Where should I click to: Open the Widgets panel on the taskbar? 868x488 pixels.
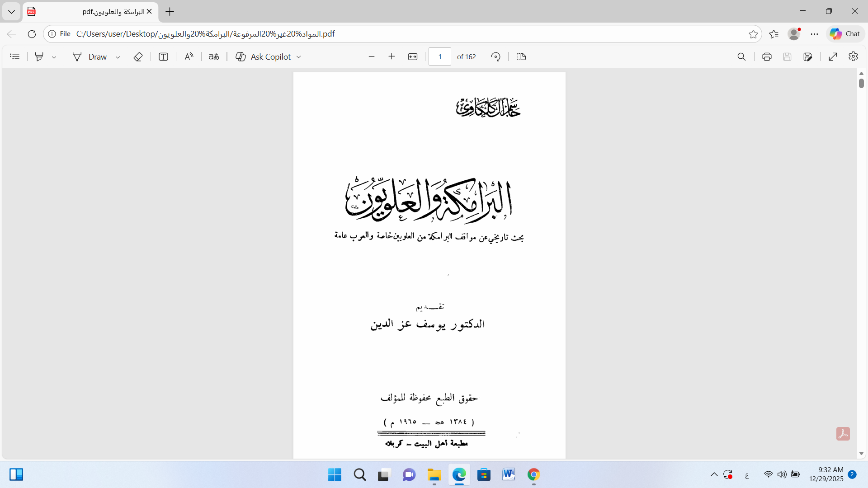coord(16,474)
